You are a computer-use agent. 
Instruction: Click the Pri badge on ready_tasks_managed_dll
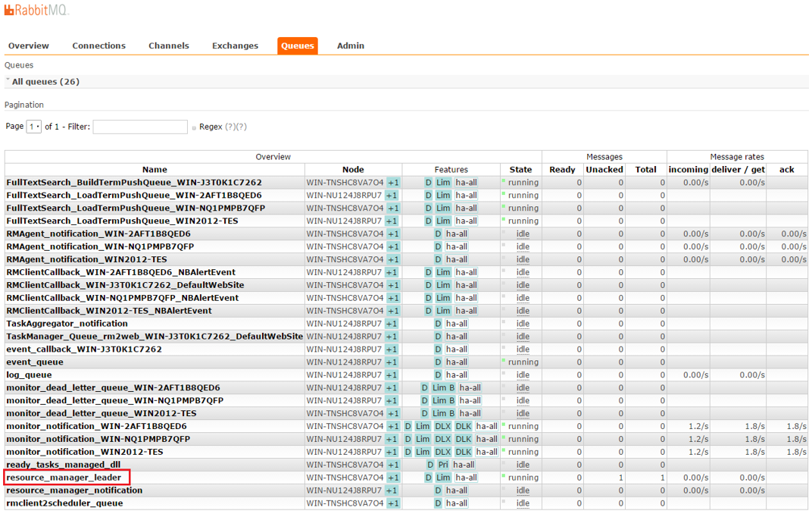442,465
